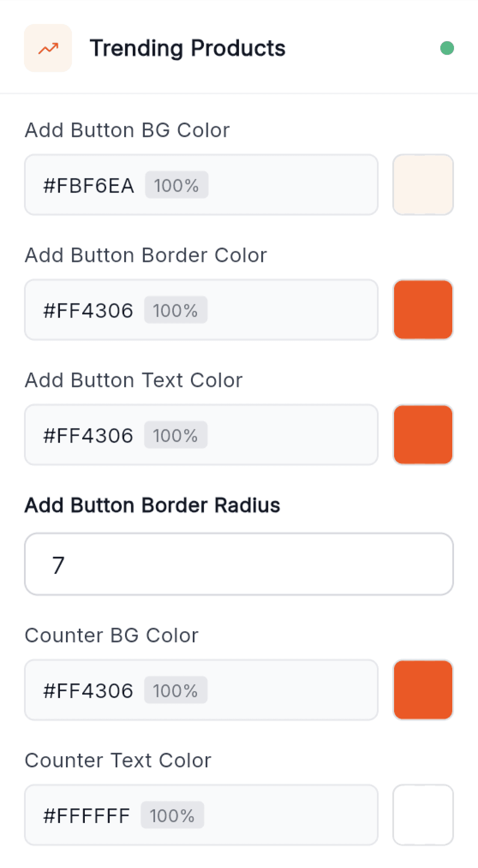Click the Add Button Border Color hex field
478x868 pixels.
pos(201,309)
